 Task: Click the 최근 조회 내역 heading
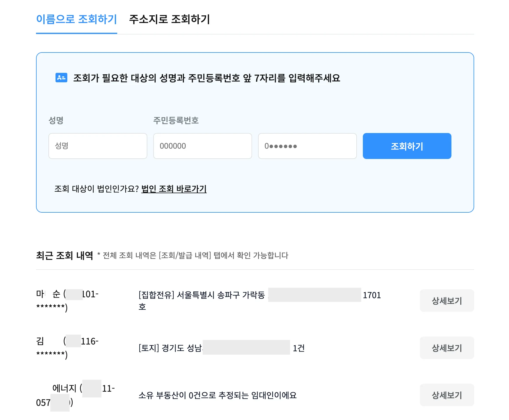64,255
